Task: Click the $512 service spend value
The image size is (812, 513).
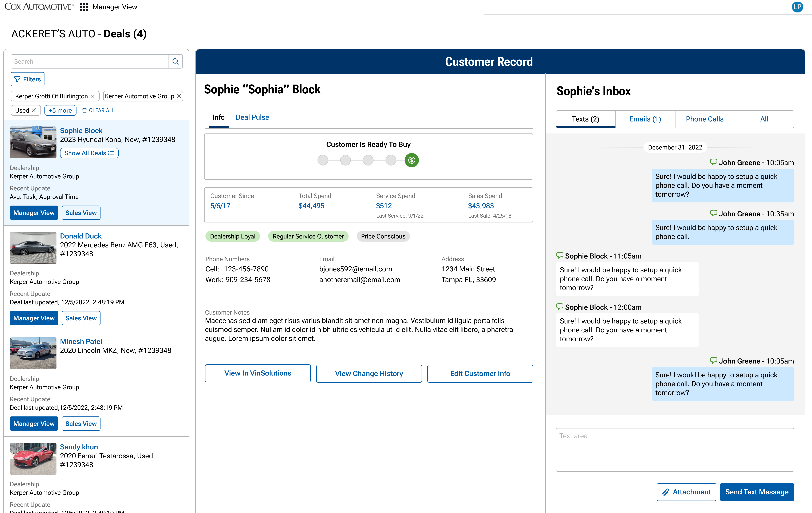Action: tap(384, 206)
